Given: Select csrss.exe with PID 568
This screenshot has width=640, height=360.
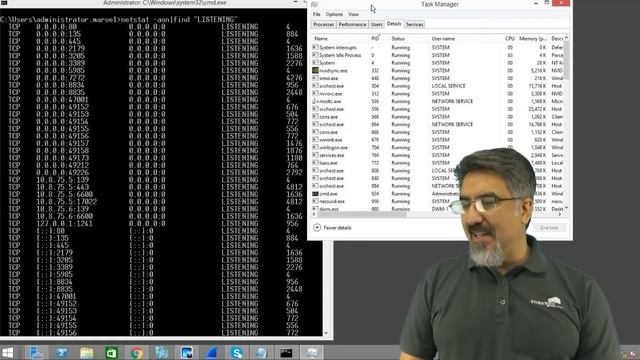Looking at the screenshot, I should pyautogui.click(x=438, y=116).
